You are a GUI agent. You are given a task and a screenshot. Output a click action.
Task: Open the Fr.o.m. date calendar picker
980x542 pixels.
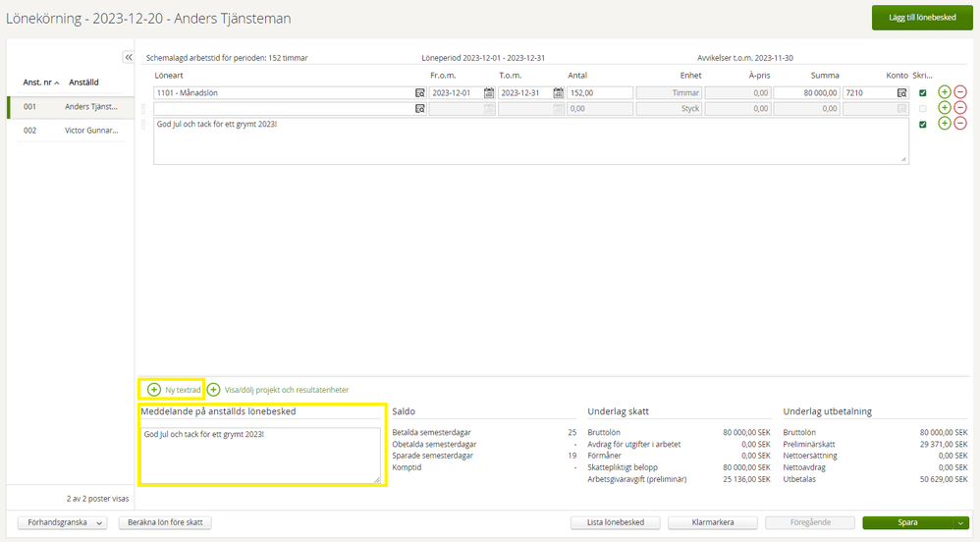coord(489,93)
